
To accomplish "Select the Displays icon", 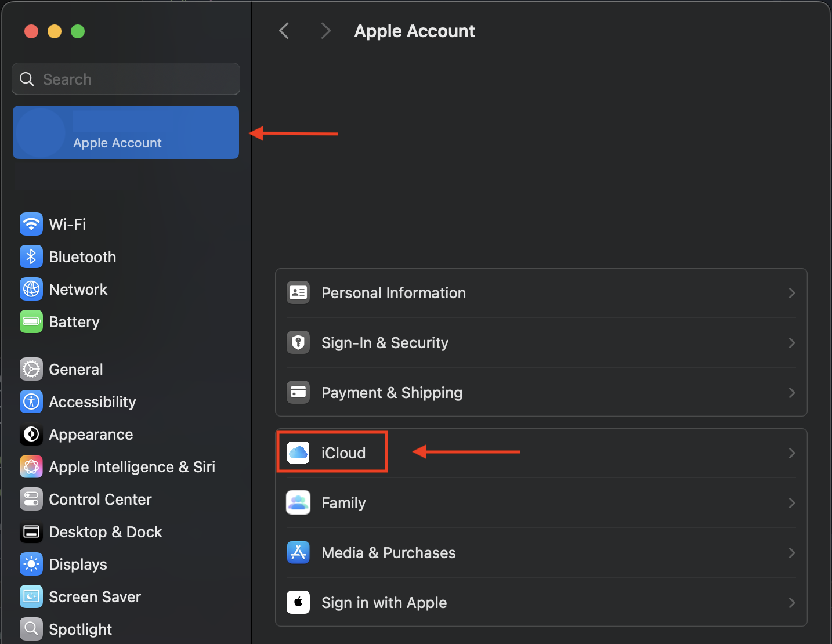I will click(31, 564).
